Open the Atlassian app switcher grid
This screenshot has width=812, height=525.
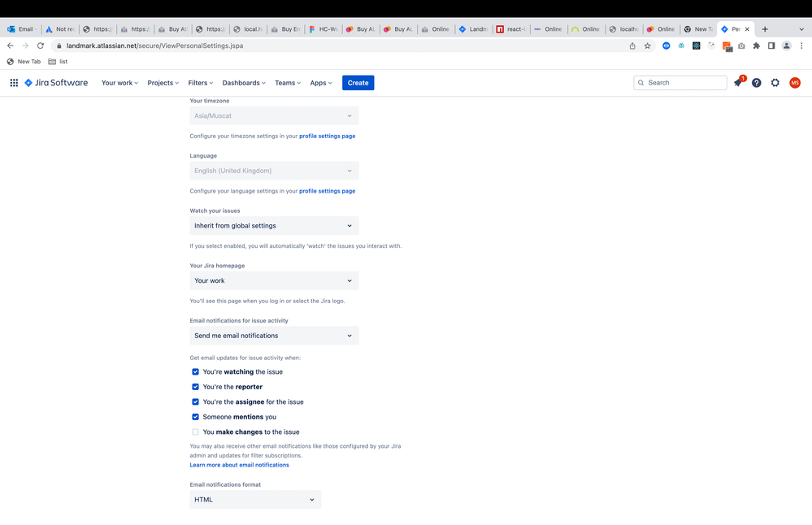click(x=14, y=82)
